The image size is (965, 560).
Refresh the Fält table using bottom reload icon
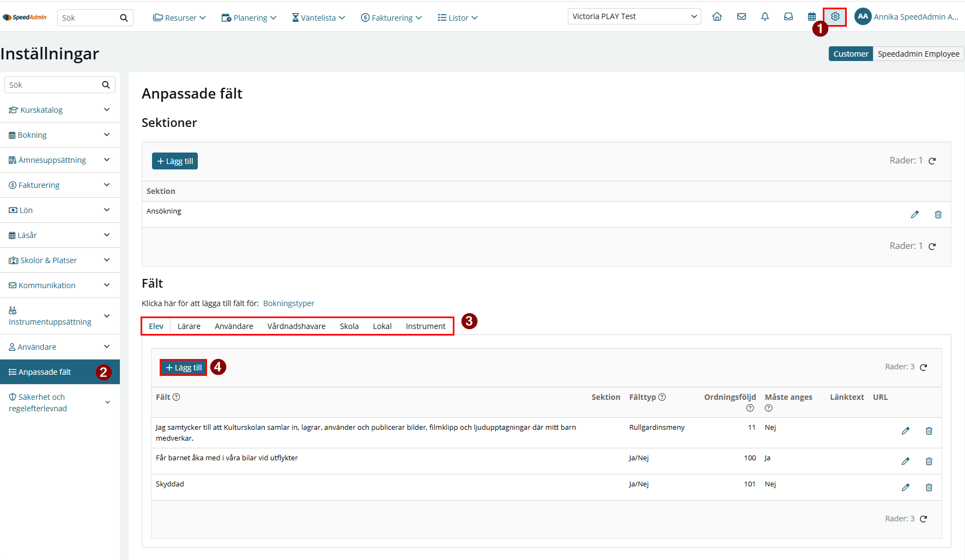tap(924, 519)
